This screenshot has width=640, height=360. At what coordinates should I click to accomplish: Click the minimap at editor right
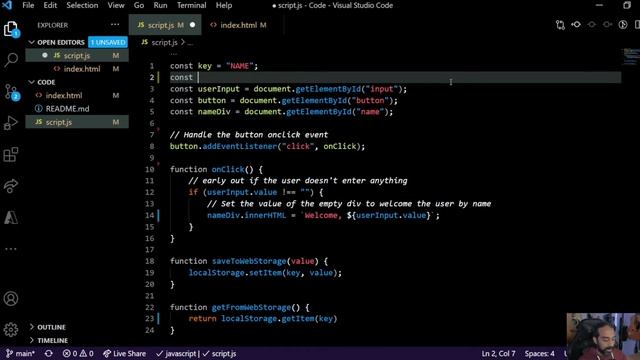tap(631, 56)
